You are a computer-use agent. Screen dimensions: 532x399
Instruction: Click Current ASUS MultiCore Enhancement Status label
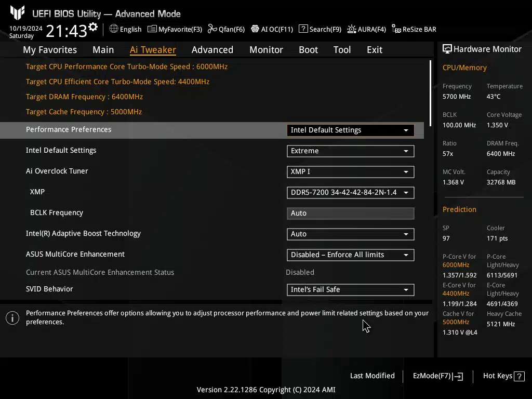point(100,272)
